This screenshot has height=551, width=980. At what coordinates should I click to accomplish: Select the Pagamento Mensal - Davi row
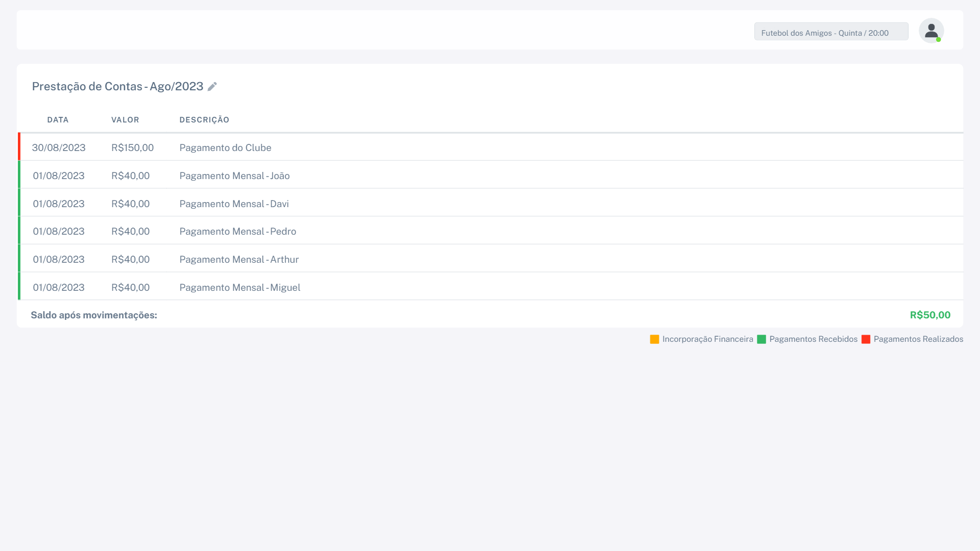coord(234,204)
